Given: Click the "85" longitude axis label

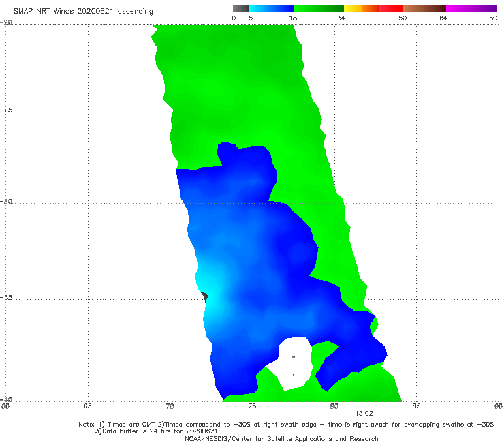Looking at the screenshot, I should click(416, 406).
